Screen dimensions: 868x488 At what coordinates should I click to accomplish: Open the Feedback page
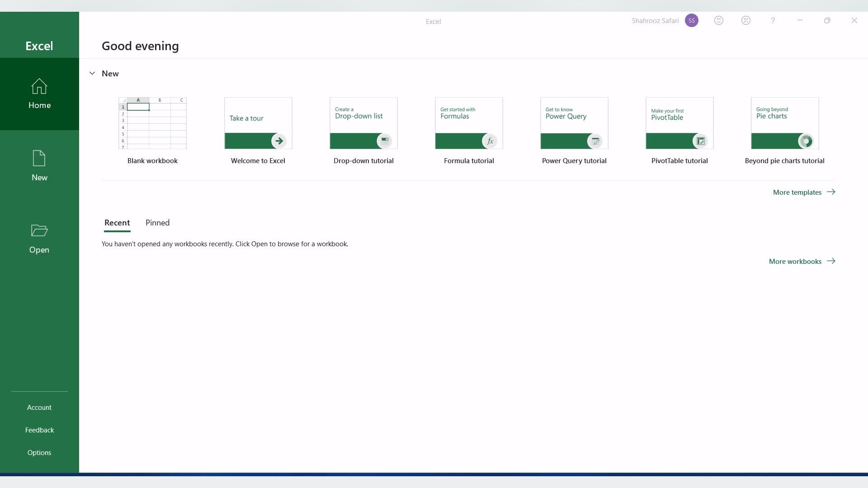click(39, 430)
